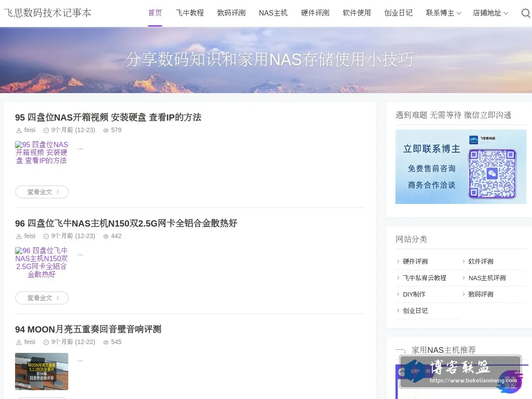Open post 94 MOON月亮五重奏 title
Viewport: 532px width, 399px height.
88,329
